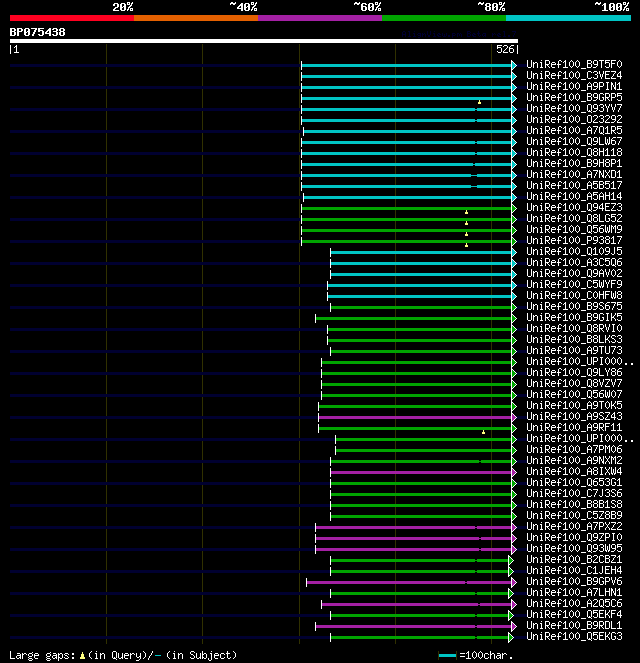This screenshot has height=663, width=640.
Task: Click the arrowhead ending the UniRef100_B9GPV6 bar
Action: pos(514,583)
